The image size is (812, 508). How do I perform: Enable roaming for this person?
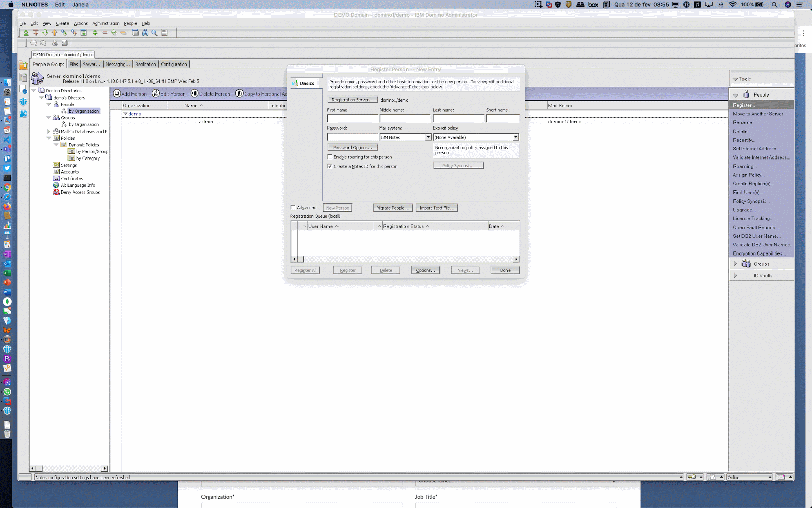[331, 157]
